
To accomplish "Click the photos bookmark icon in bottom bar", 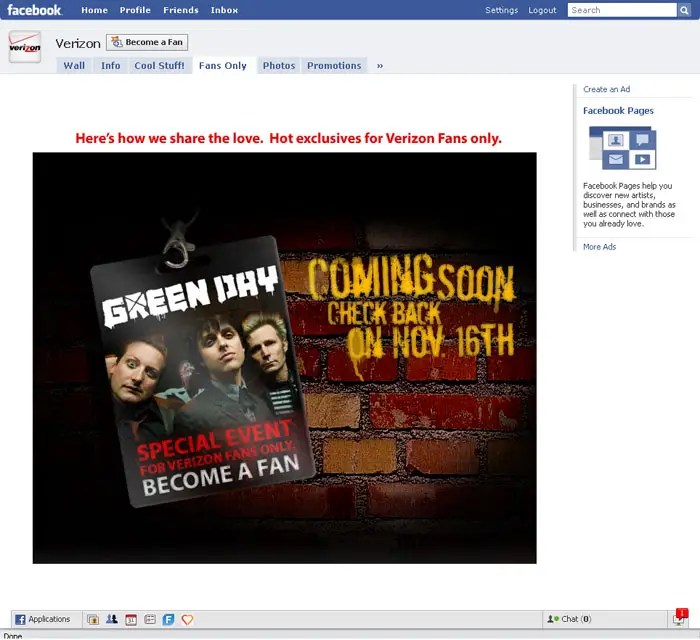I will tap(93, 619).
